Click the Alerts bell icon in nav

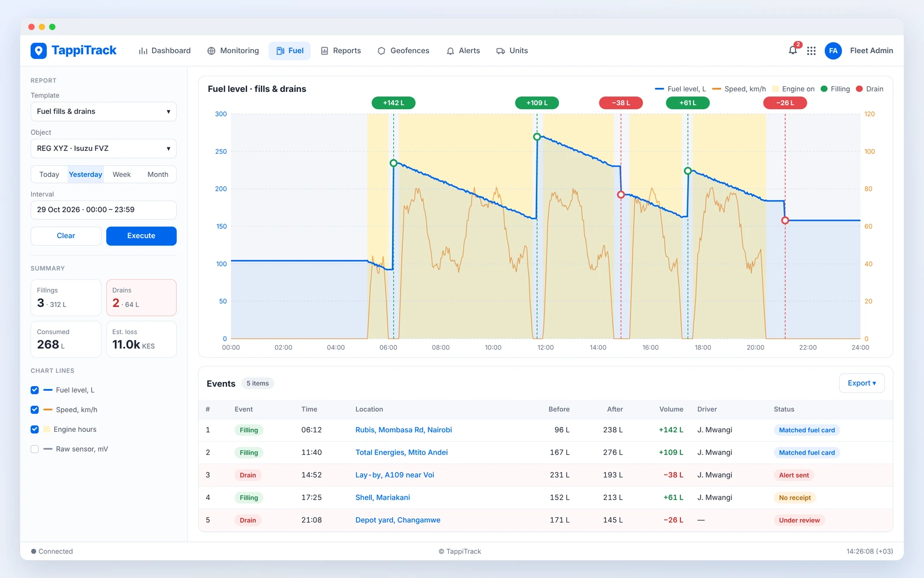pyautogui.click(x=450, y=51)
